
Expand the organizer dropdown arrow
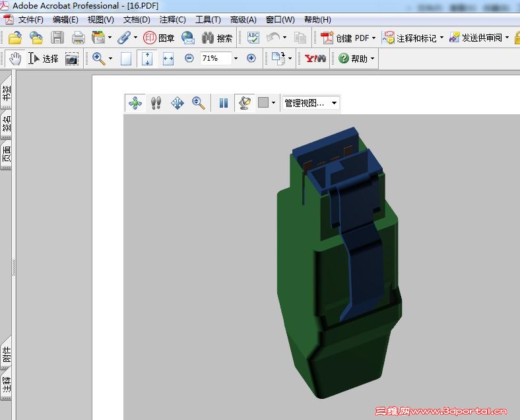[110, 38]
